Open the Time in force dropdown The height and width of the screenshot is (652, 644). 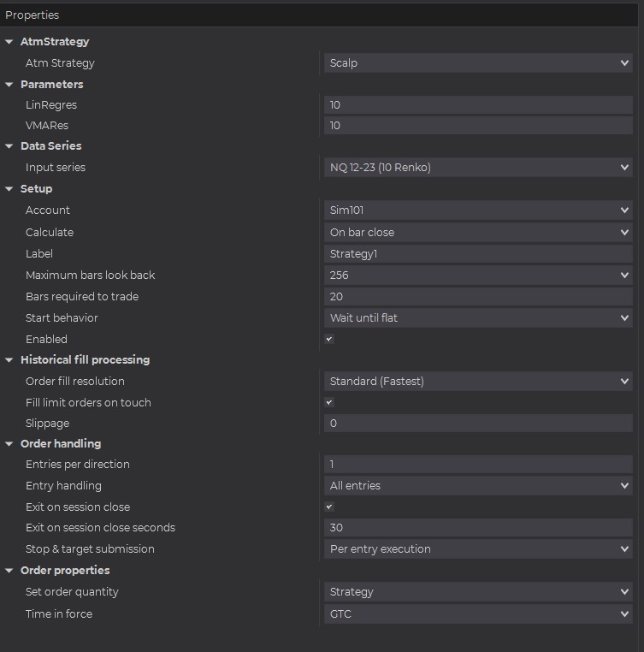click(478, 613)
